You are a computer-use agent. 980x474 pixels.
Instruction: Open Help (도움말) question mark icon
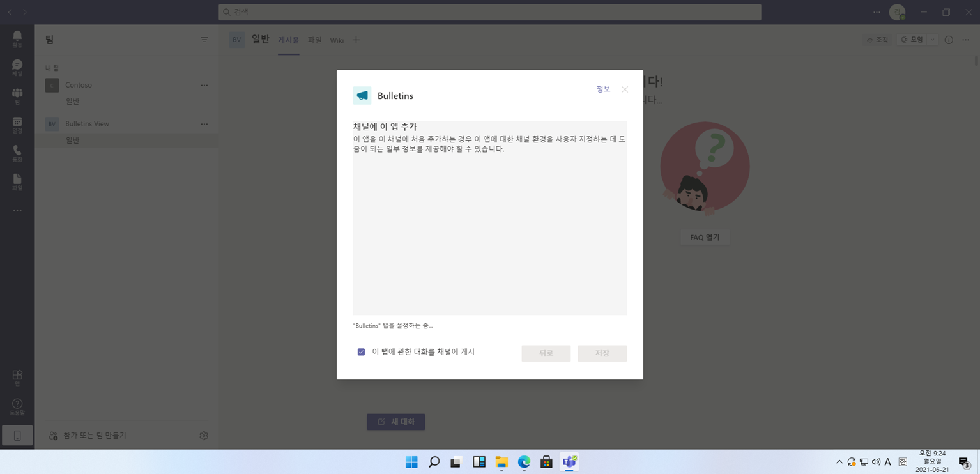tap(17, 406)
